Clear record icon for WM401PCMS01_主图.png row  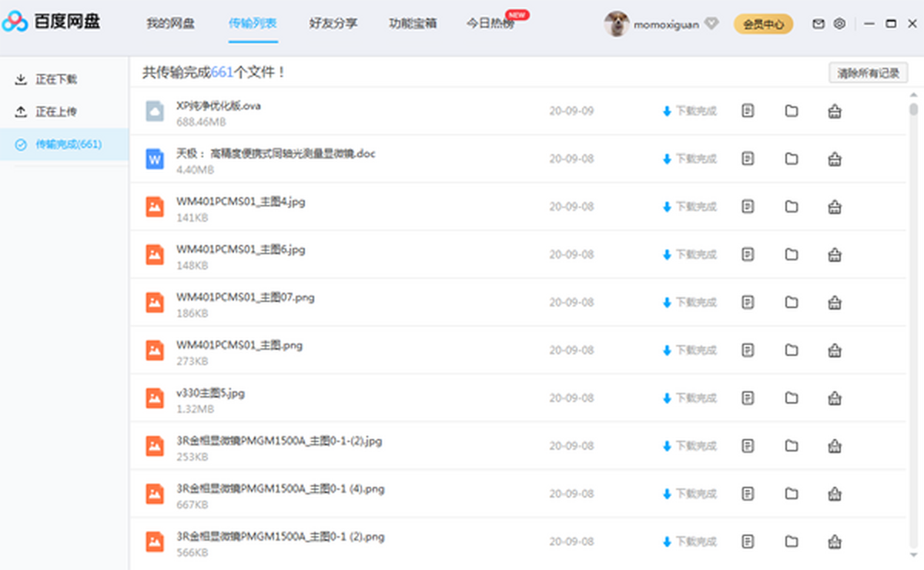point(834,350)
